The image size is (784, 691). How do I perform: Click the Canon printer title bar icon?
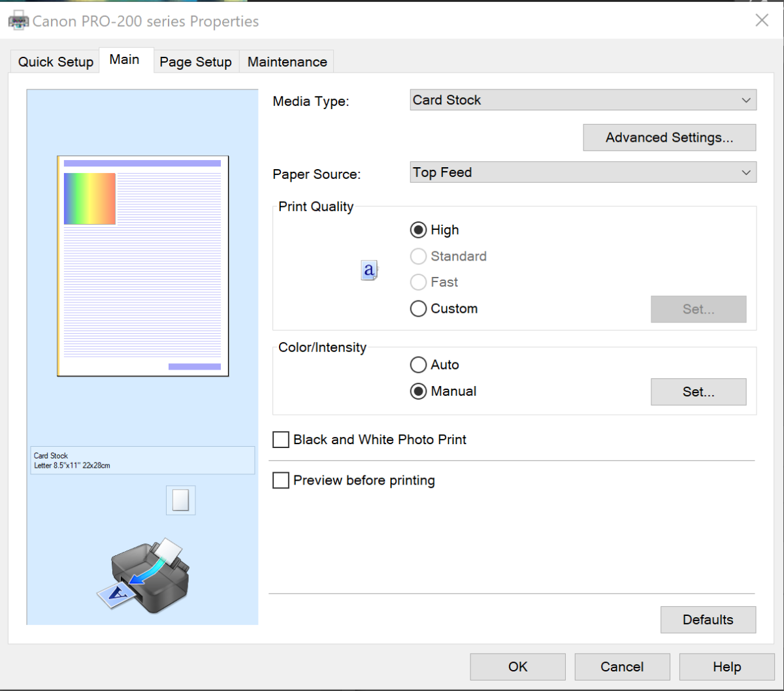(x=18, y=21)
